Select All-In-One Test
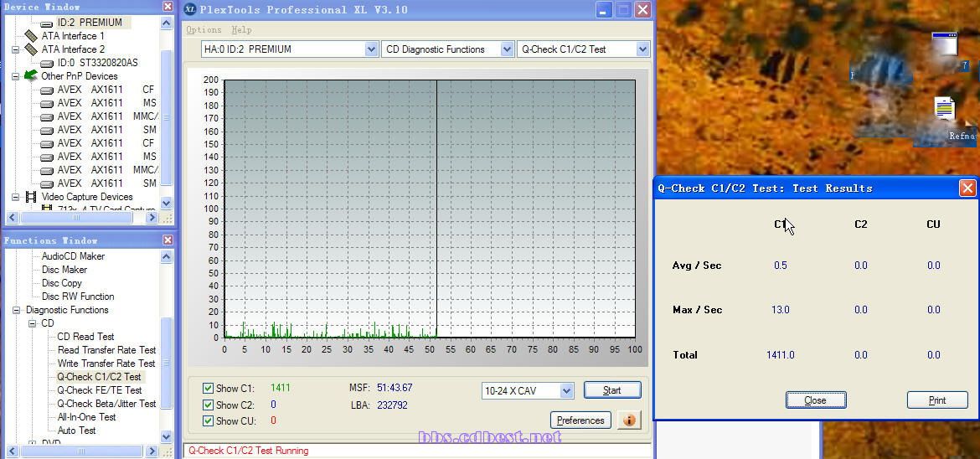The width and height of the screenshot is (980, 459). point(87,417)
